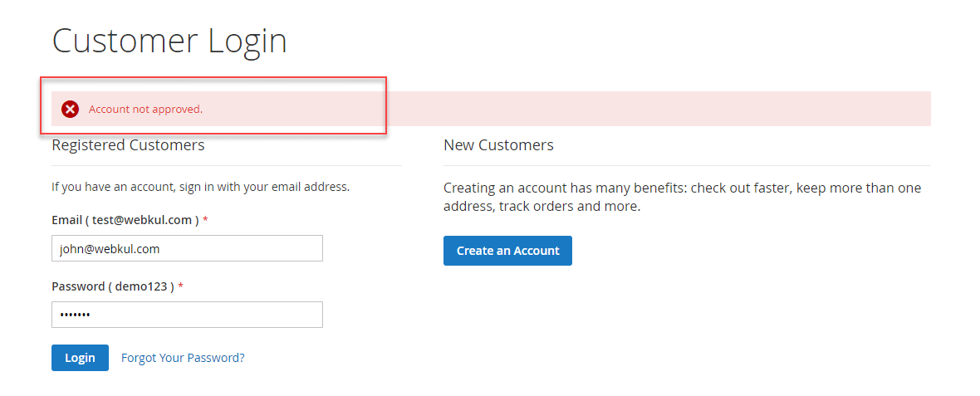This screenshot has height=396, width=980.
Task: Click the Customer Login page heading
Action: click(169, 41)
